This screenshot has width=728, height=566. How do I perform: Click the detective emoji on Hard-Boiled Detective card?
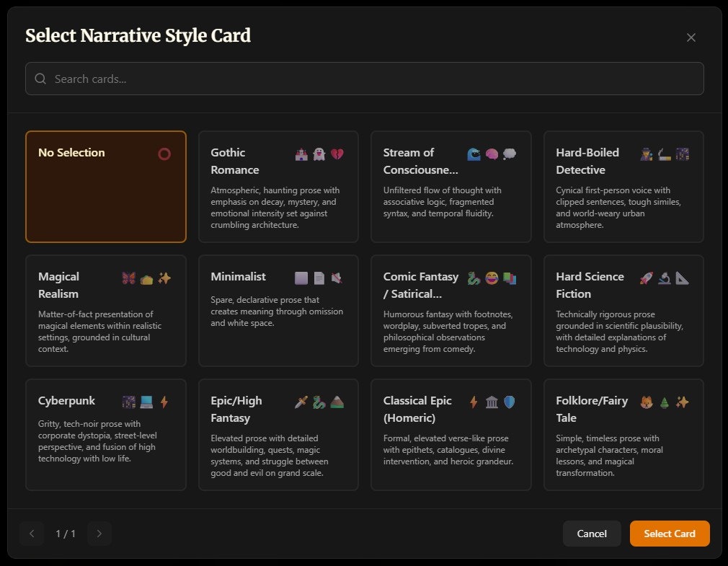647,154
